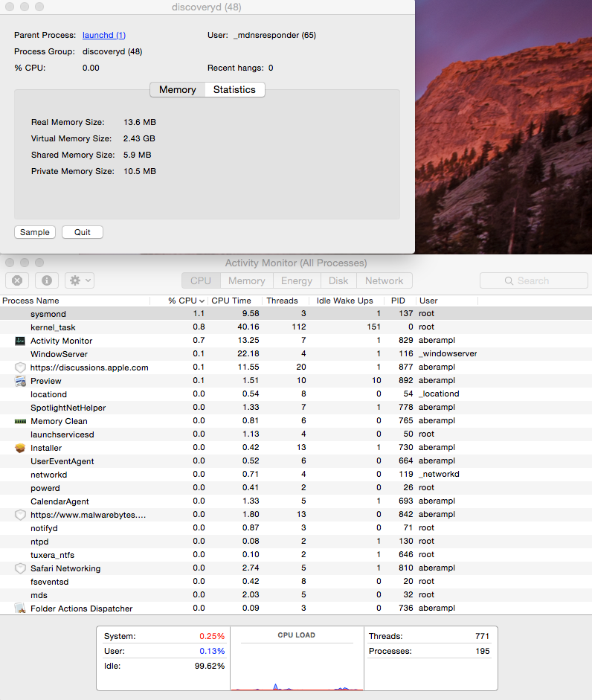Click the Processes count 195

(x=482, y=652)
